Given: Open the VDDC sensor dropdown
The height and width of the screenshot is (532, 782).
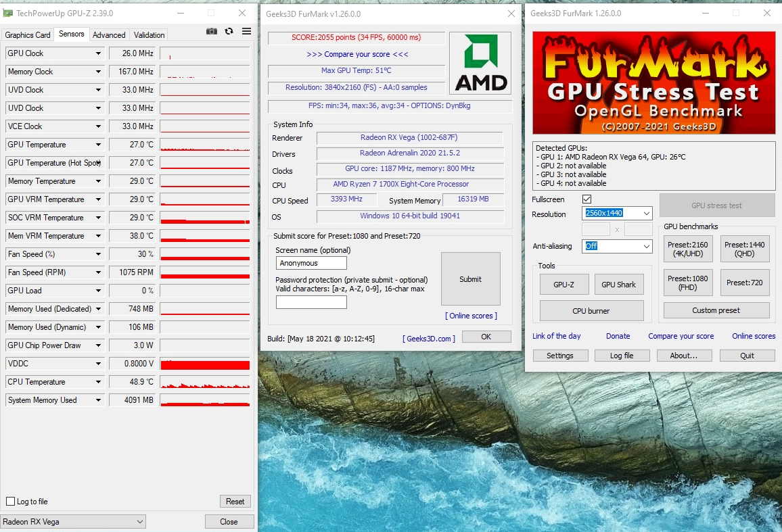Looking at the screenshot, I should click(98, 364).
